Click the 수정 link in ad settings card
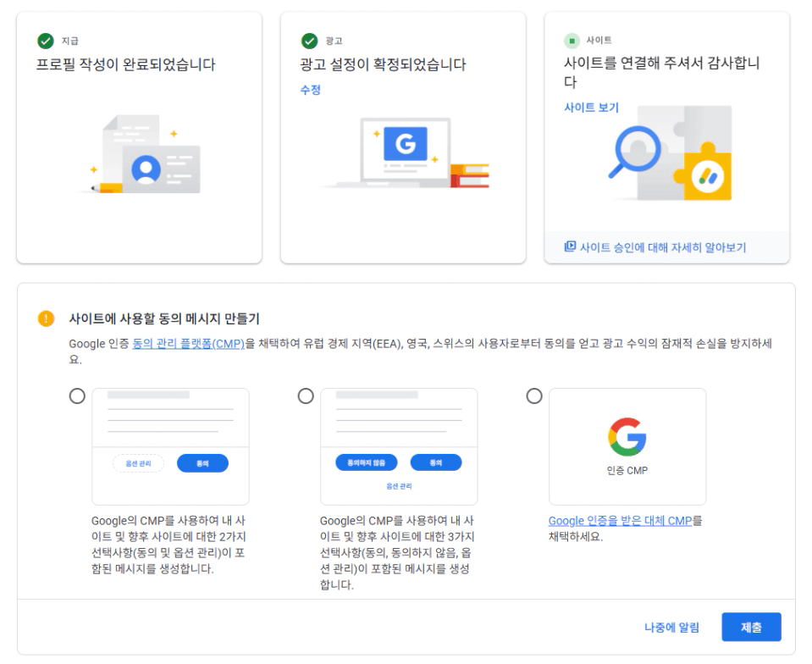Image resolution: width=812 pixels, height=664 pixels. pos(311,90)
